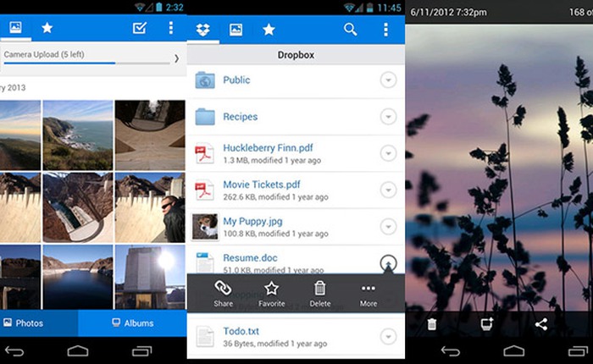Click the Movie Tickets PDF icon

click(x=205, y=190)
